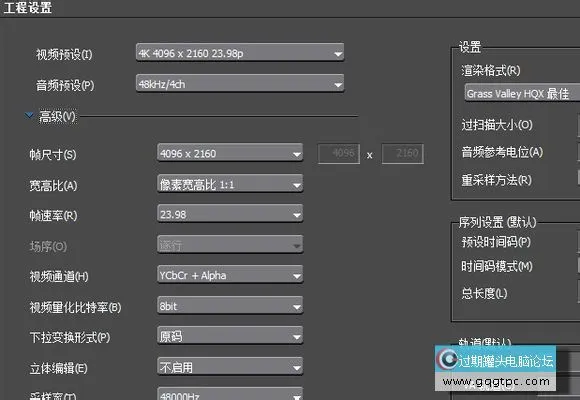Open the 宽高比 dropdown showing 像素宽高比 1:1
The height and width of the screenshot is (400, 580).
(x=230, y=184)
